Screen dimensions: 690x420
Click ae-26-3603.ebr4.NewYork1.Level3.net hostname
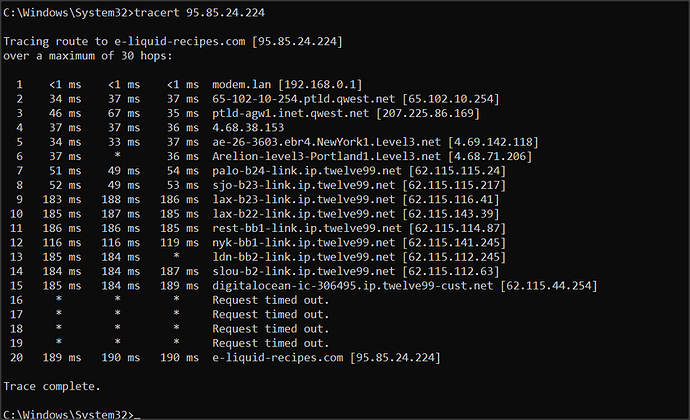coord(327,142)
